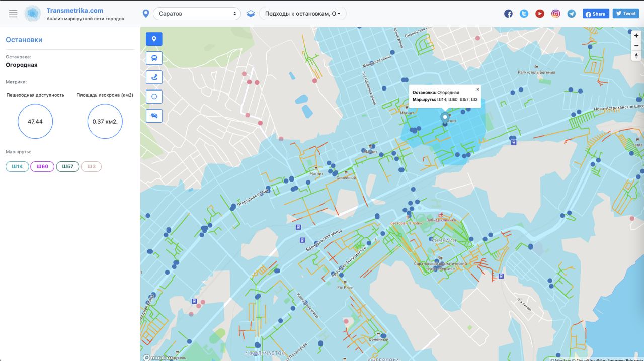Screen dimensions: 644x361
Task: Click the Facebook Share button
Action: [x=596, y=14]
